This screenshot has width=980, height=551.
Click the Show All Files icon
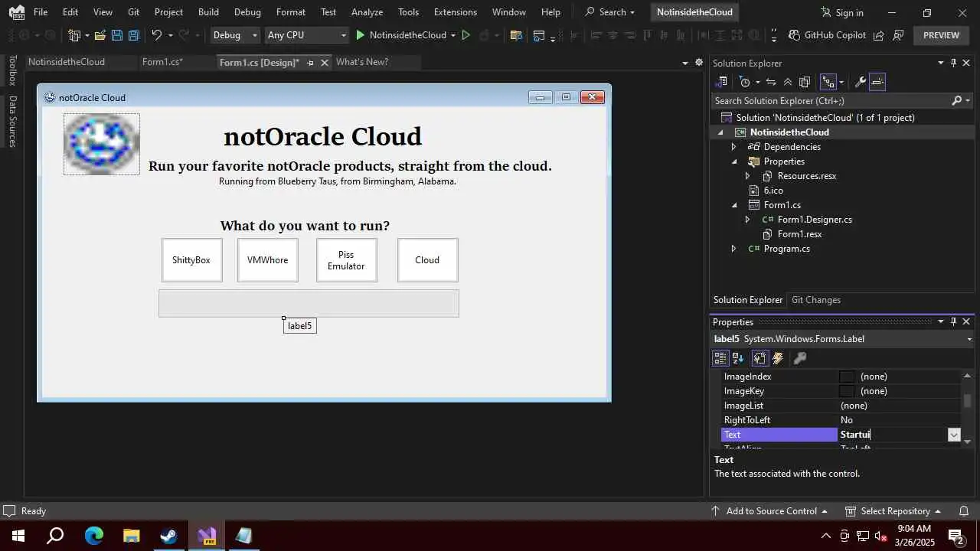pos(805,82)
